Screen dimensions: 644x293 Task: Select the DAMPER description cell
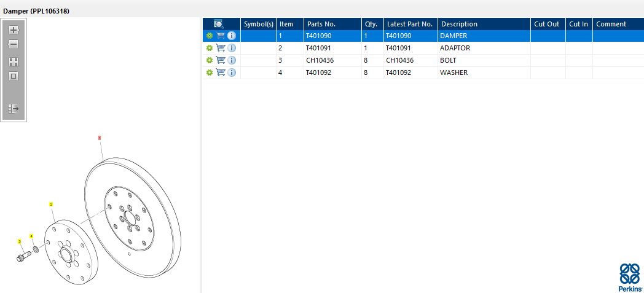[484, 36]
